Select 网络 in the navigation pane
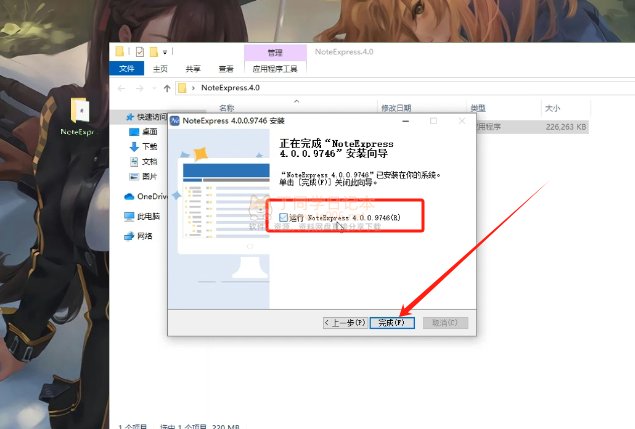635x429 pixels. point(139,236)
